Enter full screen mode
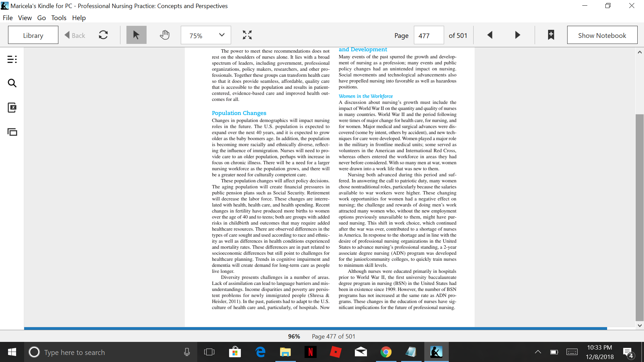 click(x=247, y=35)
